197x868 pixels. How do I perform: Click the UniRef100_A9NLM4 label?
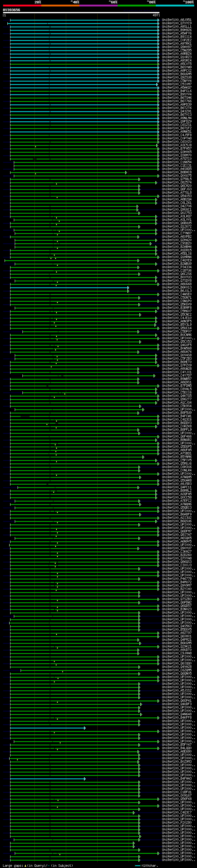pyautogui.click(x=176, y=118)
